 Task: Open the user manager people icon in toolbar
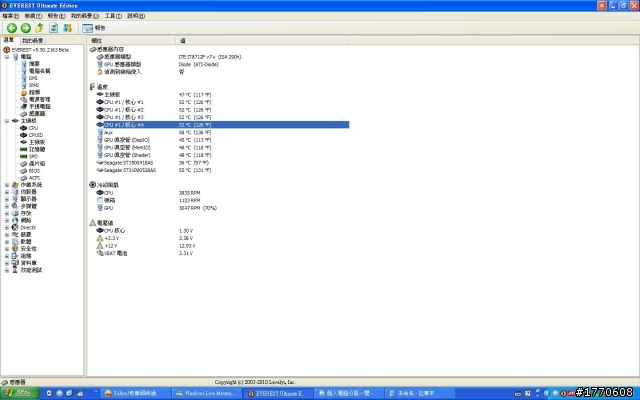point(67,28)
